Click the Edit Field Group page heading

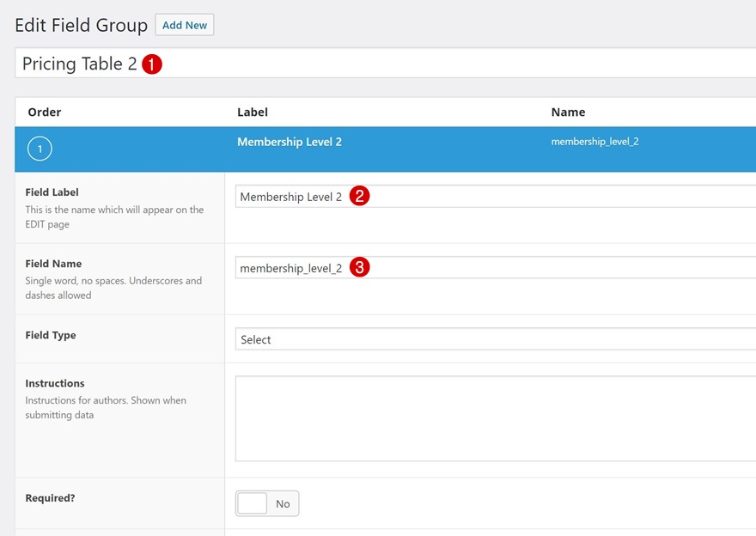pos(82,26)
